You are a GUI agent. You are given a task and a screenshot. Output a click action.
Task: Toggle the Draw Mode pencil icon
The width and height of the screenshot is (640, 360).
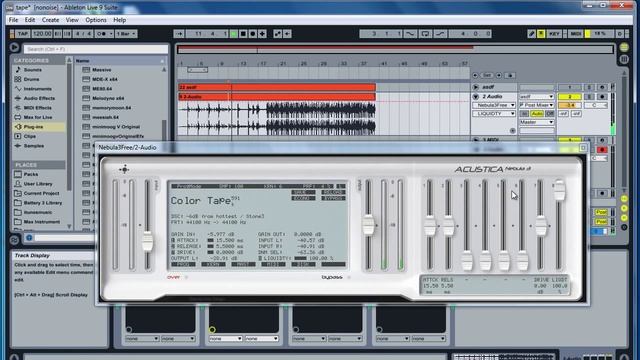click(531, 34)
